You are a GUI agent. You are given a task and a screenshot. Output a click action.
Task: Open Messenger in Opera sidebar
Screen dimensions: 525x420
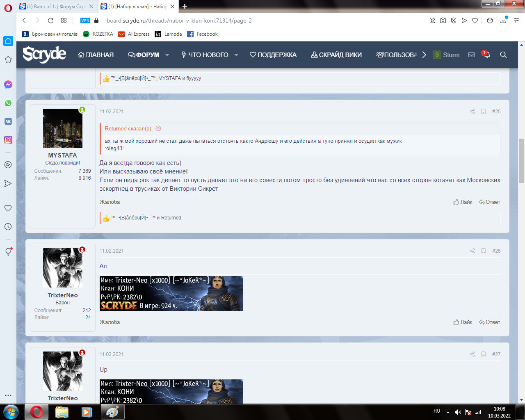8,84
